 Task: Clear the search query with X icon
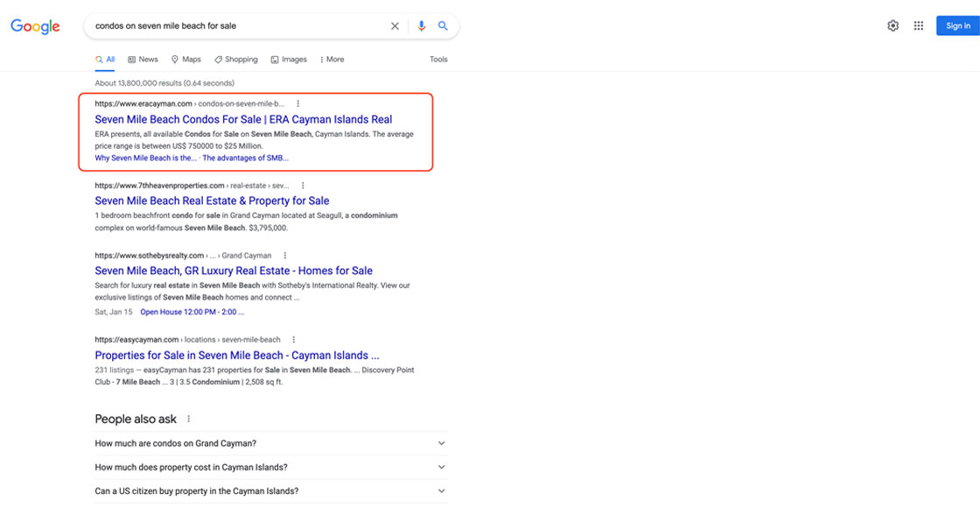(x=395, y=26)
